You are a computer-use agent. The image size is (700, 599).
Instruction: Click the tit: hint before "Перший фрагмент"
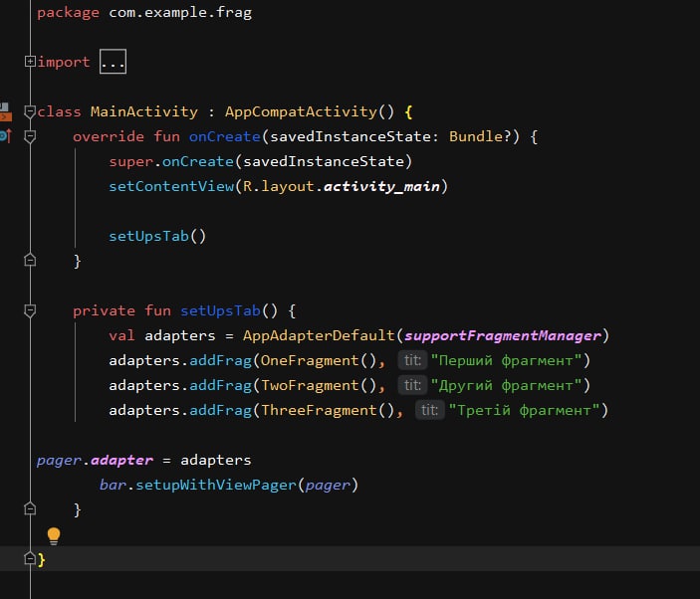[412, 360]
